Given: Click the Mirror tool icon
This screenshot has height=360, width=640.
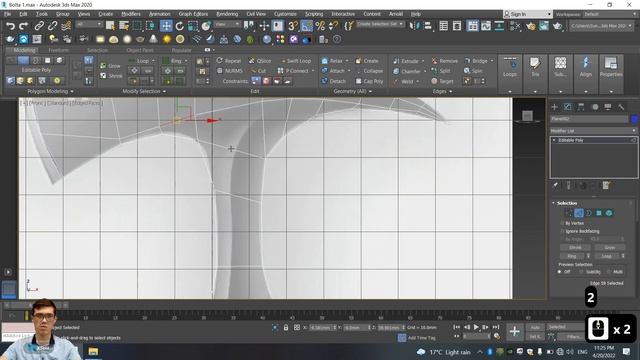Looking at the screenshot, I should (414, 26).
